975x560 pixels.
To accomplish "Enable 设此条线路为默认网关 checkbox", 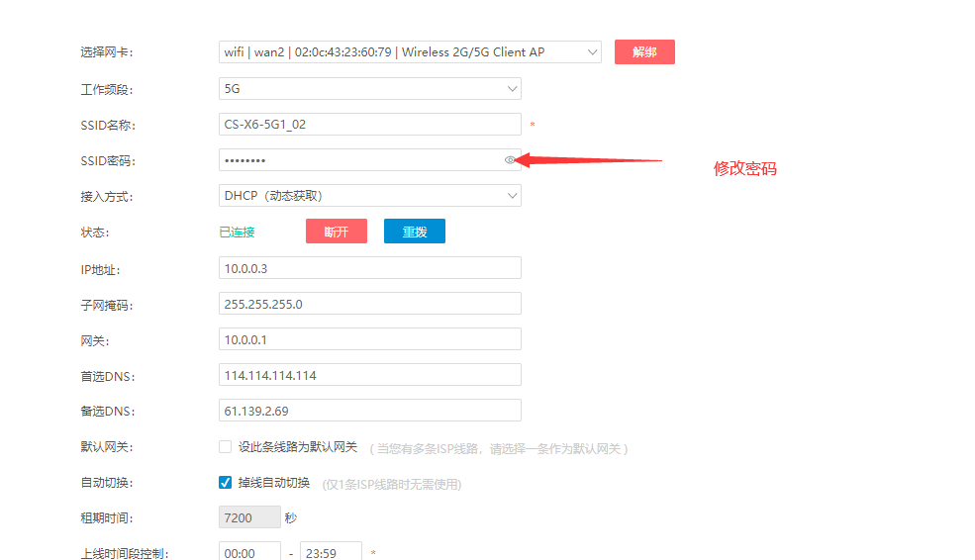I will (225, 447).
